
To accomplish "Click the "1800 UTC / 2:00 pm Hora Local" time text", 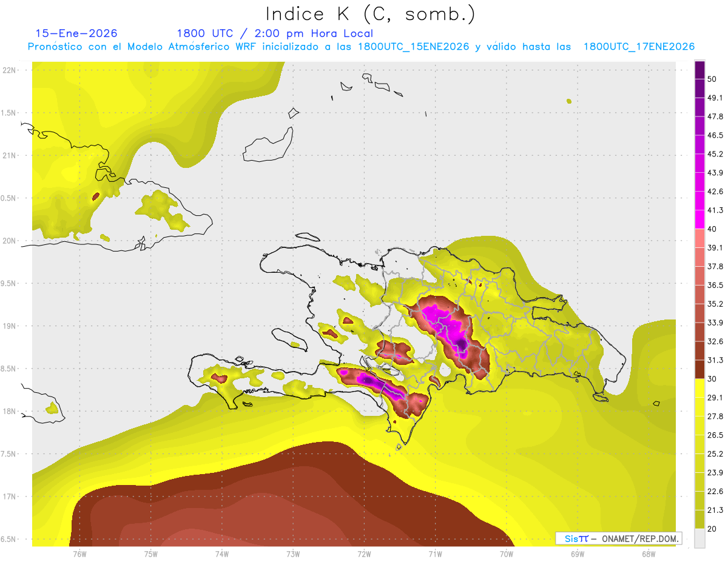I will (x=275, y=33).
